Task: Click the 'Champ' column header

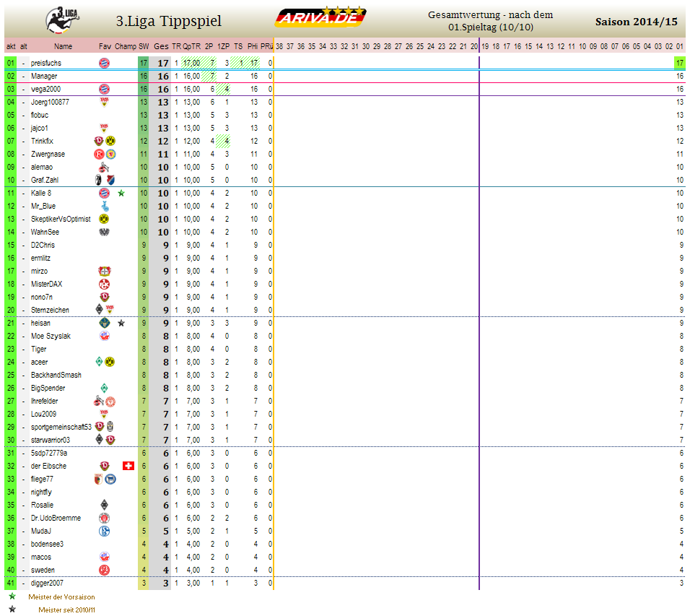Action: point(125,46)
